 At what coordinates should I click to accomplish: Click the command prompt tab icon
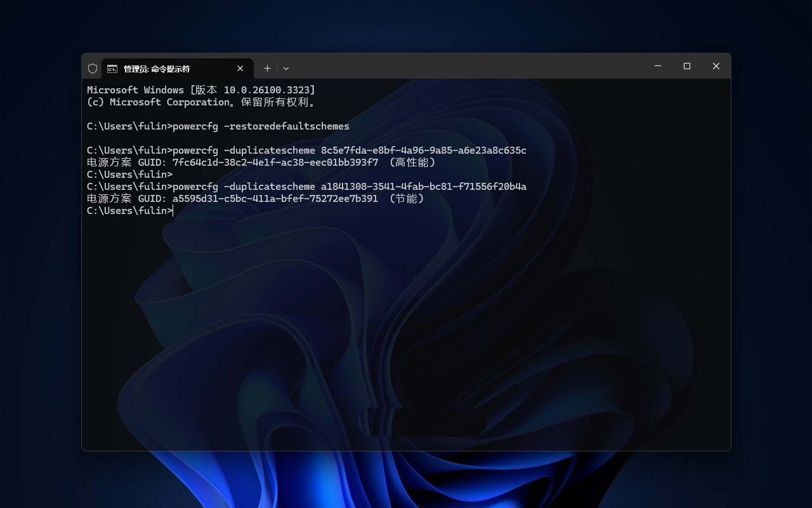click(112, 69)
